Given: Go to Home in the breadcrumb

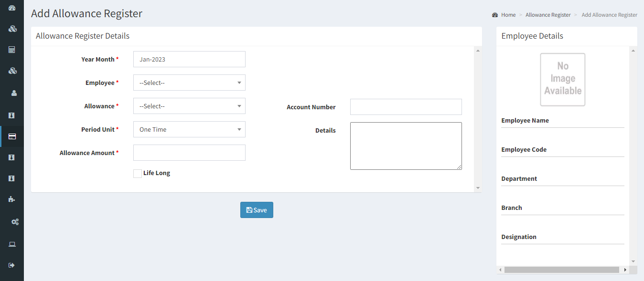Looking at the screenshot, I should click(508, 15).
